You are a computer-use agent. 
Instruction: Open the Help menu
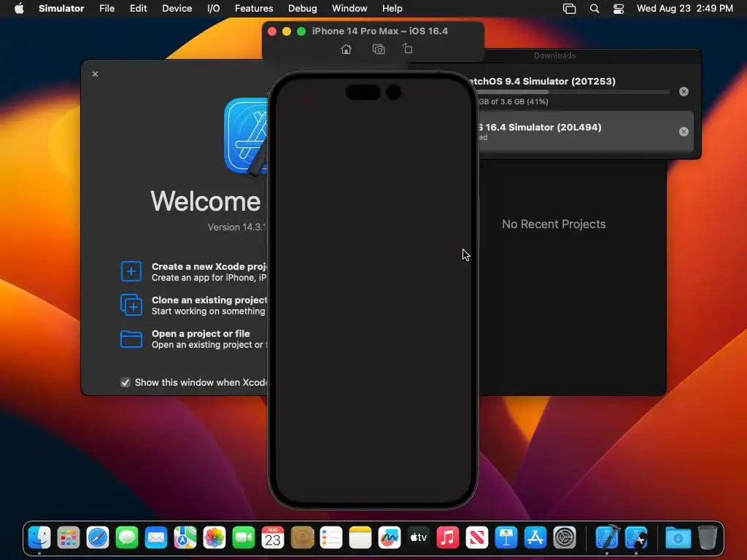click(x=392, y=9)
